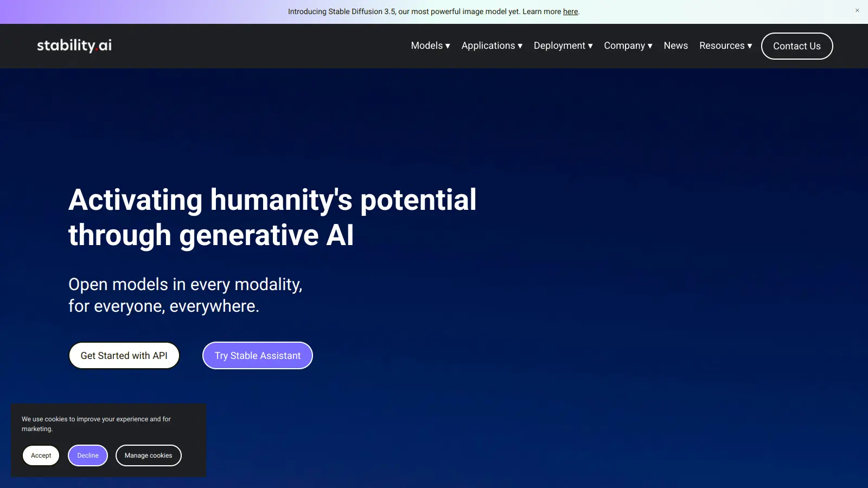Accept cookies in the consent banner
This screenshot has height=488, width=868.
tap(41, 455)
